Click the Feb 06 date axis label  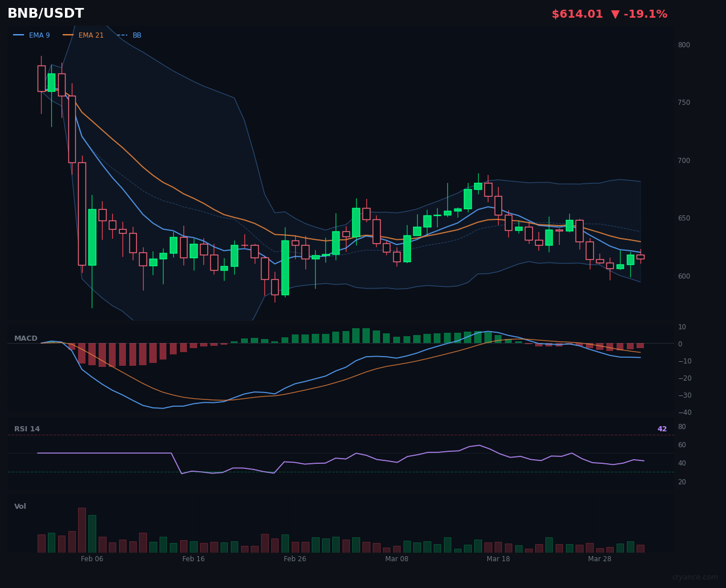[92, 559]
